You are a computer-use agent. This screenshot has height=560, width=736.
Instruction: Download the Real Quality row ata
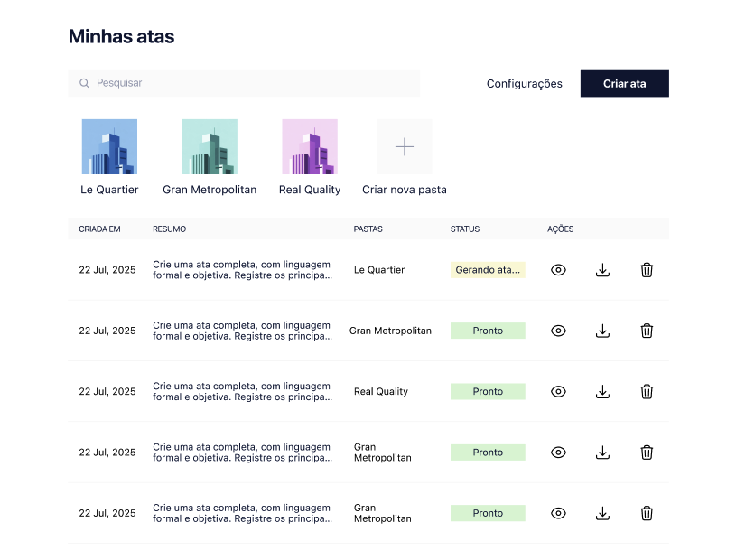click(x=602, y=391)
